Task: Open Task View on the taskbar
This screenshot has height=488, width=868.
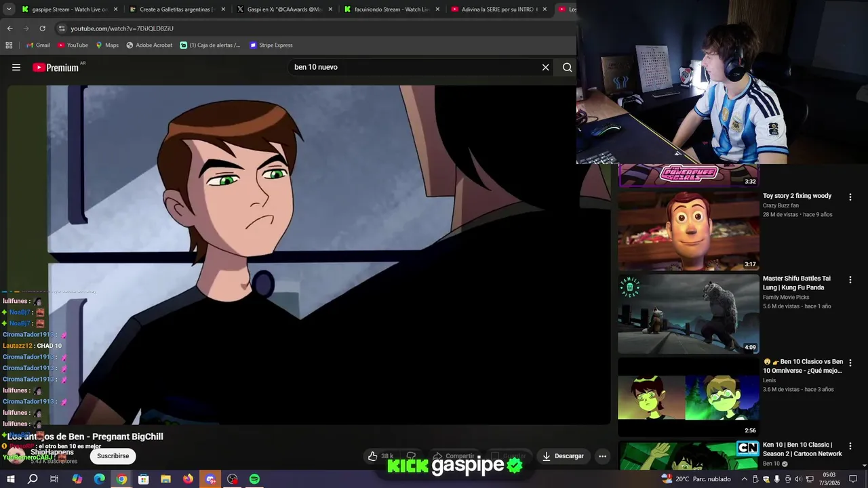Action: (54, 479)
